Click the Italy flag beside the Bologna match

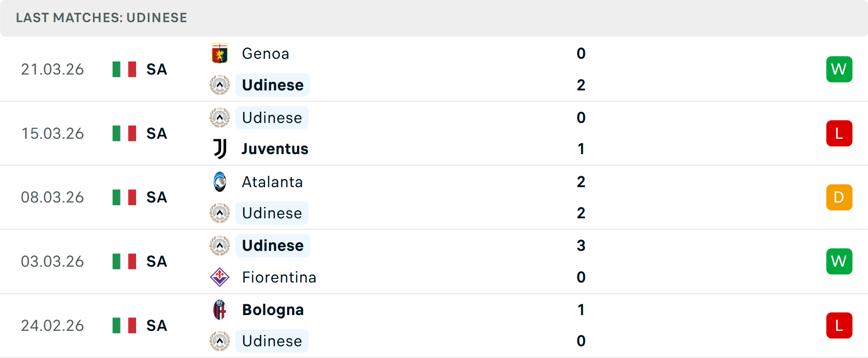(x=124, y=325)
